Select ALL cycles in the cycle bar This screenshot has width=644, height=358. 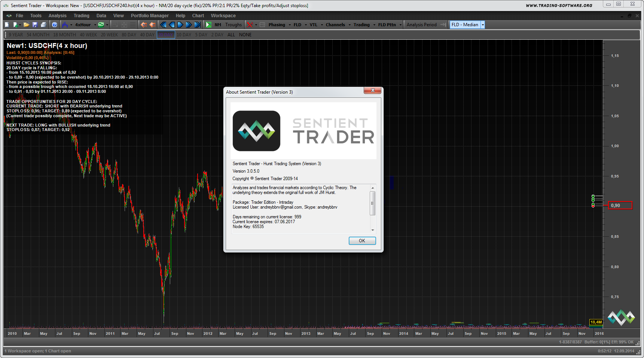pos(231,35)
